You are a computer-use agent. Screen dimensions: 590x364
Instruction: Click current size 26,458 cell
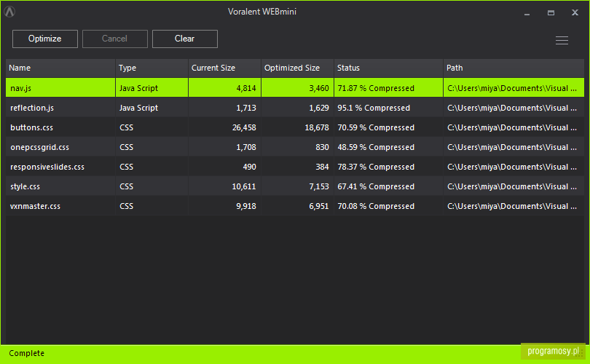click(x=224, y=127)
